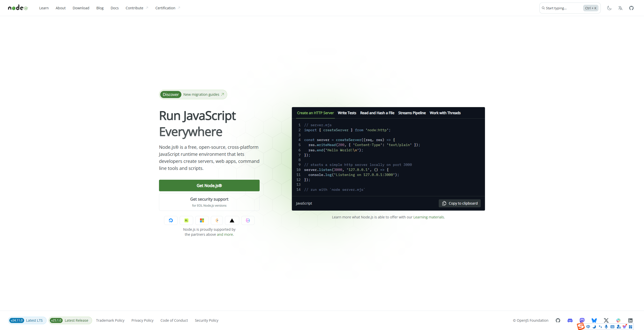Open the LinkedIn footer icon
The height and width of the screenshot is (330, 644).
click(630, 320)
